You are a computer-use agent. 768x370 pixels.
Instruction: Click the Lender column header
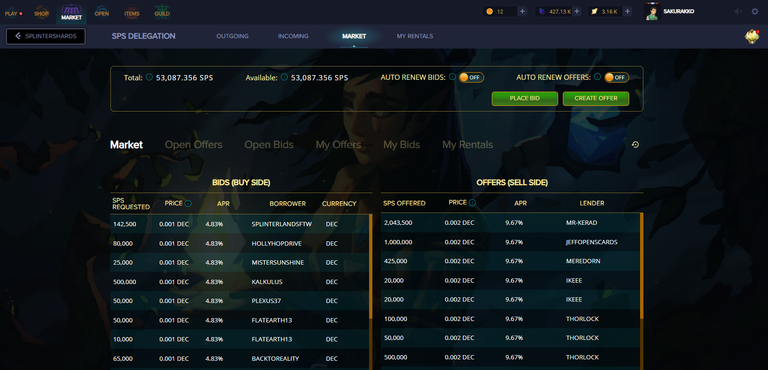(592, 203)
